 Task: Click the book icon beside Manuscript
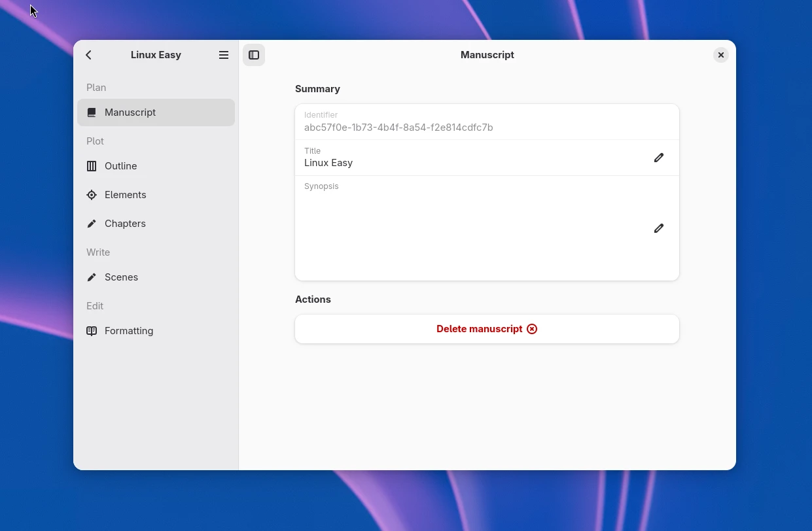pos(92,112)
